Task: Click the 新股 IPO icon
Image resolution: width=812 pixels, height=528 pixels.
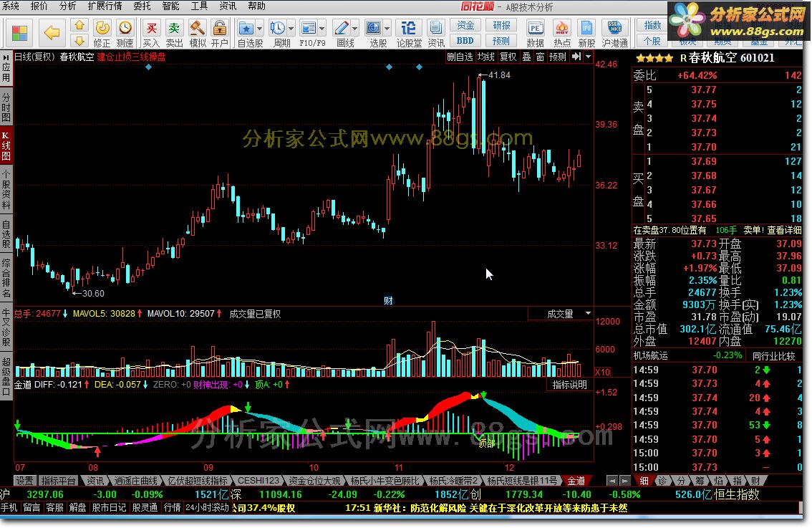Action: point(586,34)
